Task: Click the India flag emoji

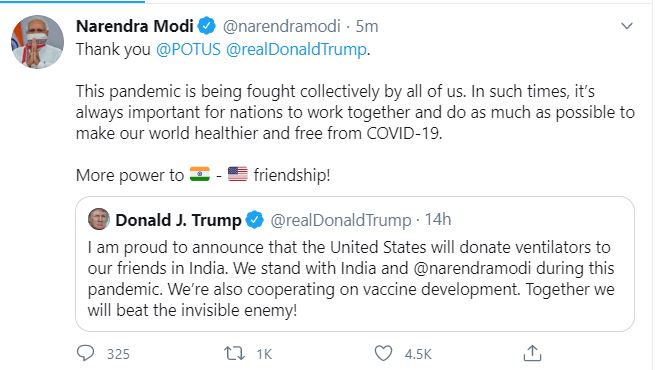Action: pyautogui.click(x=200, y=174)
